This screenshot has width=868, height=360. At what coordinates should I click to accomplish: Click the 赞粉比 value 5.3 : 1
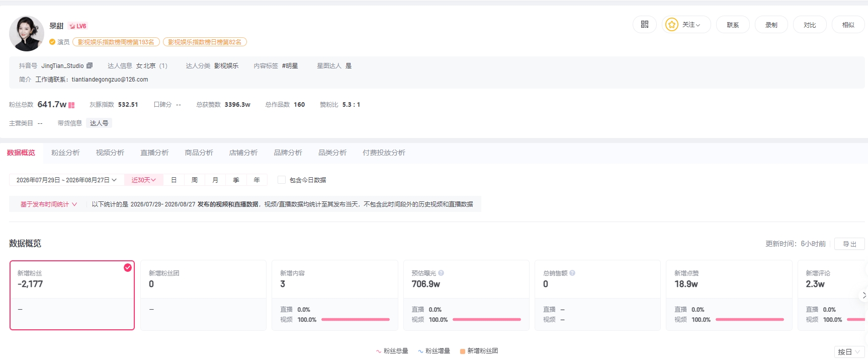351,105
